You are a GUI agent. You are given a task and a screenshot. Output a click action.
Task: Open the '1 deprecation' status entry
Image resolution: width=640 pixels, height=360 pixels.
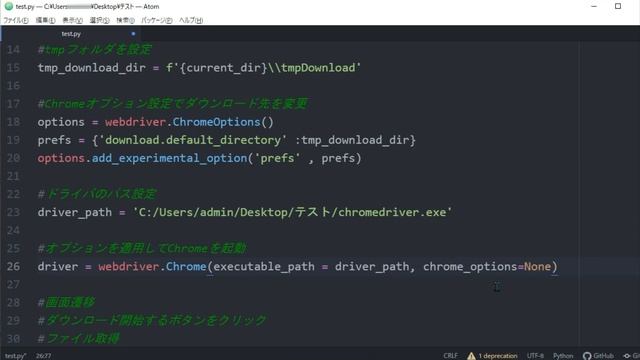coord(498,356)
